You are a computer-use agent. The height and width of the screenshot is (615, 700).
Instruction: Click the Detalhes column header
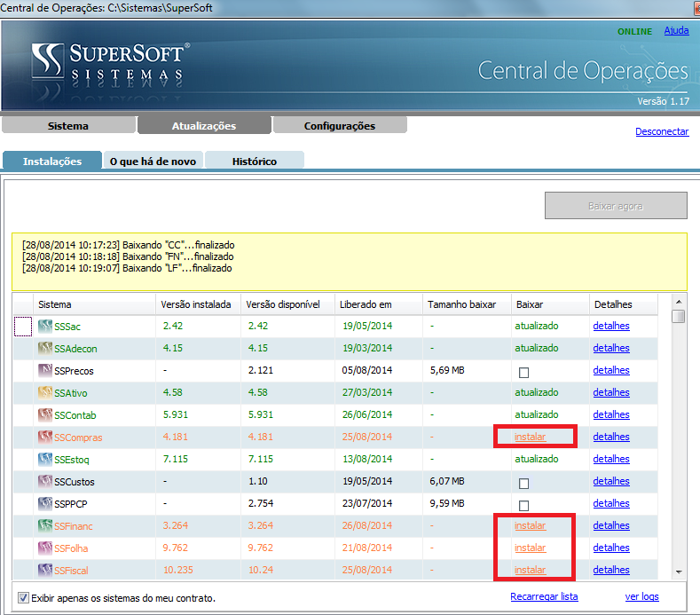tap(623, 304)
